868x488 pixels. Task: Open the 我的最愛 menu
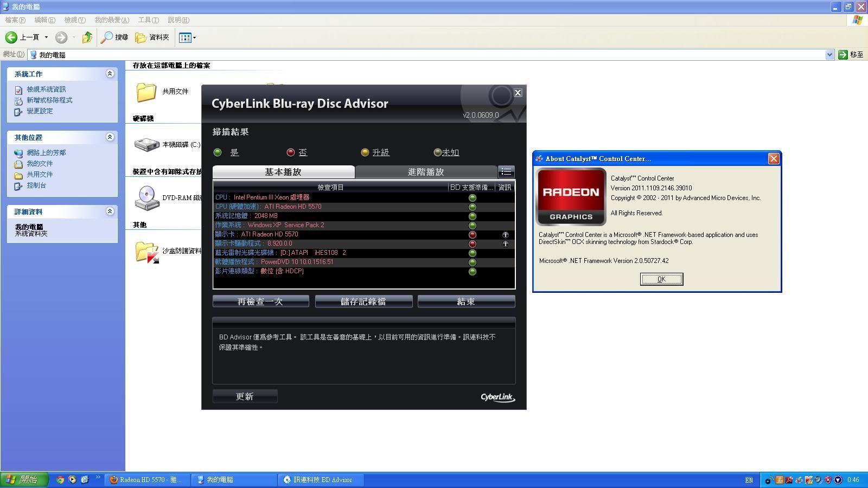pyautogui.click(x=112, y=20)
